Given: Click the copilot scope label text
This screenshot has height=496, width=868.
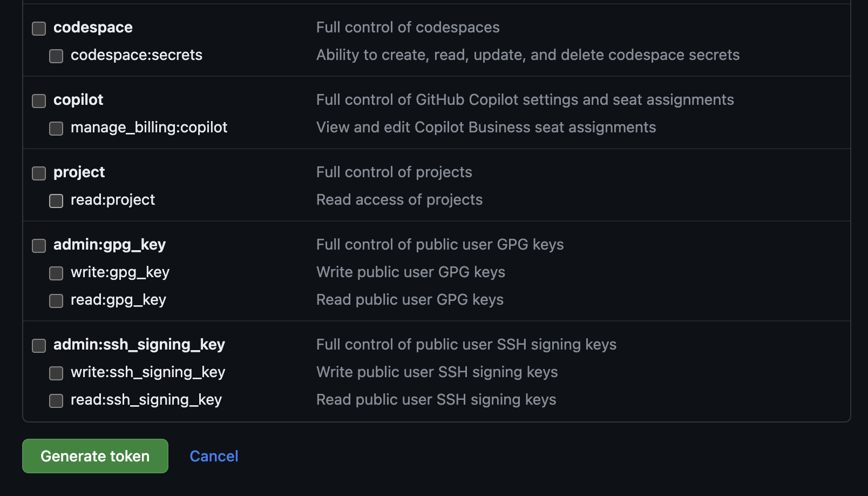Looking at the screenshot, I should coord(78,99).
